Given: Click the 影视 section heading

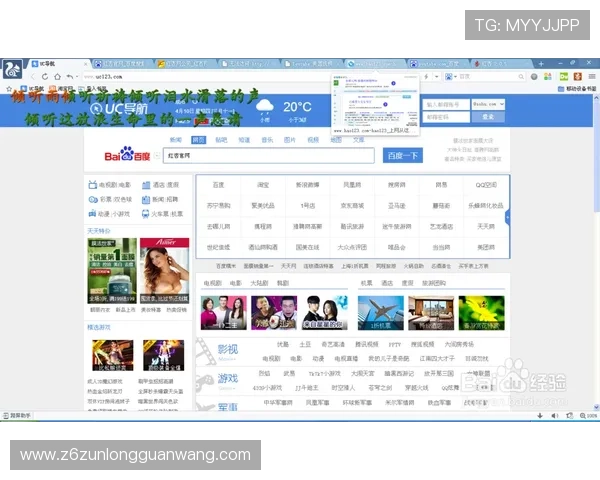Looking at the screenshot, I should pyautogui.click(x=228, y=349).
